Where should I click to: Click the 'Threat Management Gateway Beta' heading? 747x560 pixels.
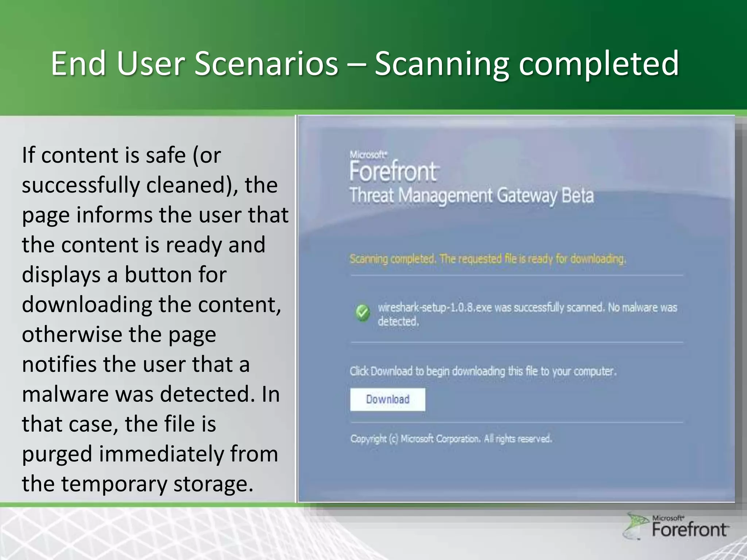click(x=472, y=196)
